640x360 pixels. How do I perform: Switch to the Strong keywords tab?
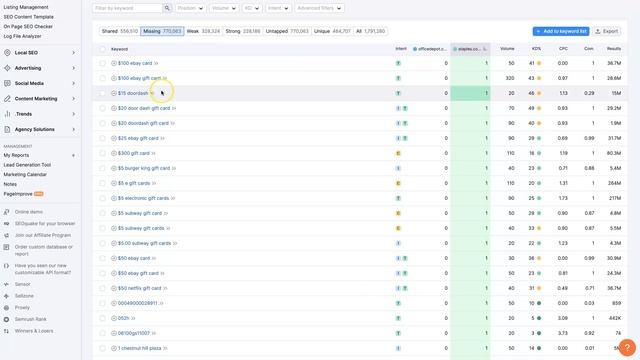click(243, 31)
